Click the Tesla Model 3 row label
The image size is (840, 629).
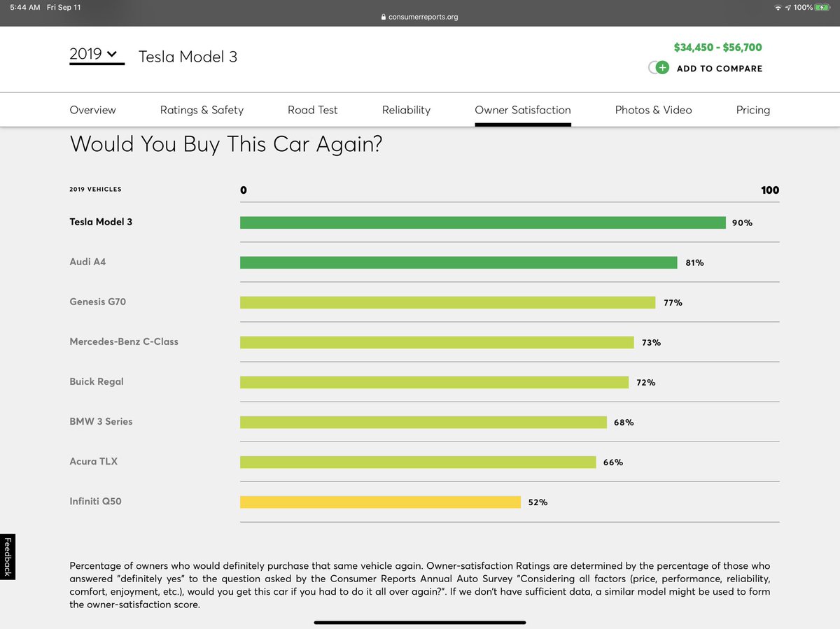point(101,222)
